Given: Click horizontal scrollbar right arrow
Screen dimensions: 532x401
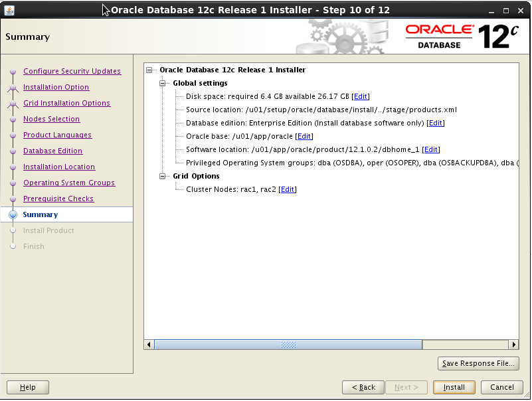Looking at the screenshot, I should tap(513, 345).
